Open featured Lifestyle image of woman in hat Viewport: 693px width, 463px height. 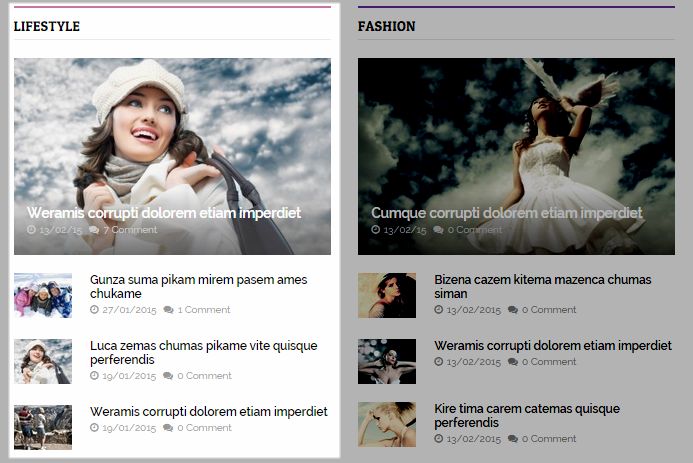[x=172, y=156]
